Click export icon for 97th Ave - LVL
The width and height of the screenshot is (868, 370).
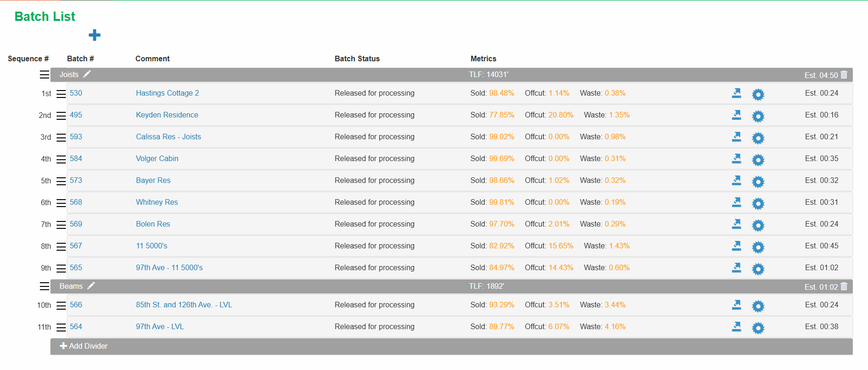coord(736,327)
